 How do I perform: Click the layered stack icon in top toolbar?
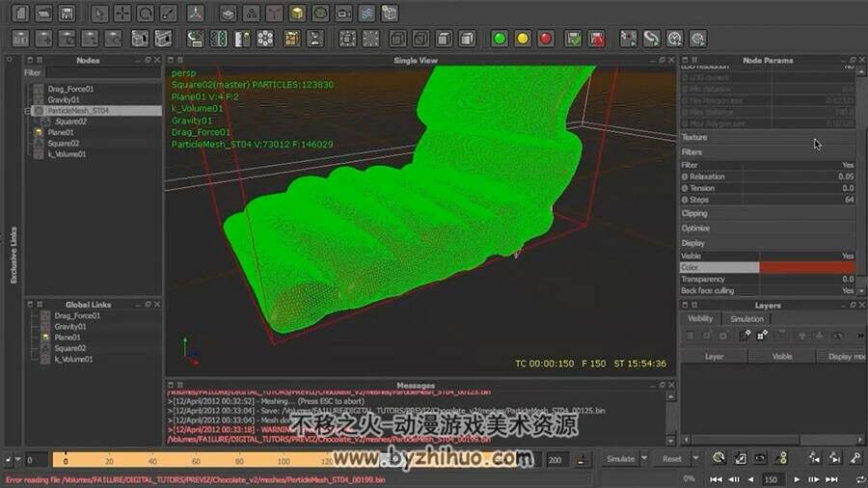tap(228, 13)
